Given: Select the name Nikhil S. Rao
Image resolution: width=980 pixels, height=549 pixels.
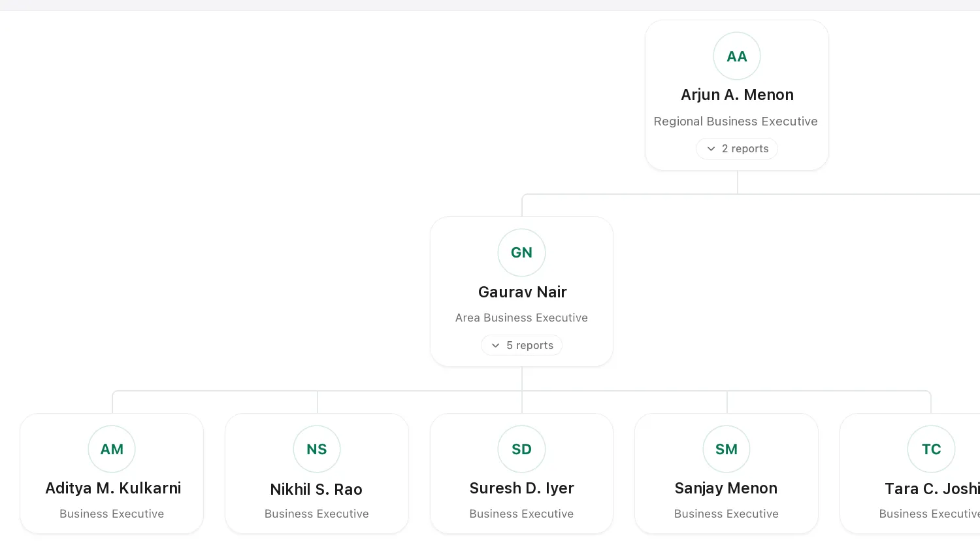Looking at the screenshot, I should (x=316, y=489).
